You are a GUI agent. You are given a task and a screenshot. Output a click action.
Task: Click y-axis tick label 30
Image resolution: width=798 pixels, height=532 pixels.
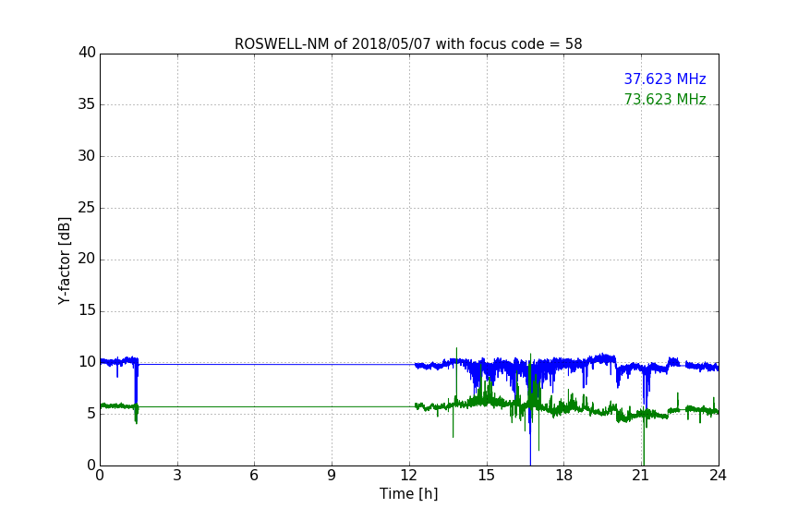(87, 156)
